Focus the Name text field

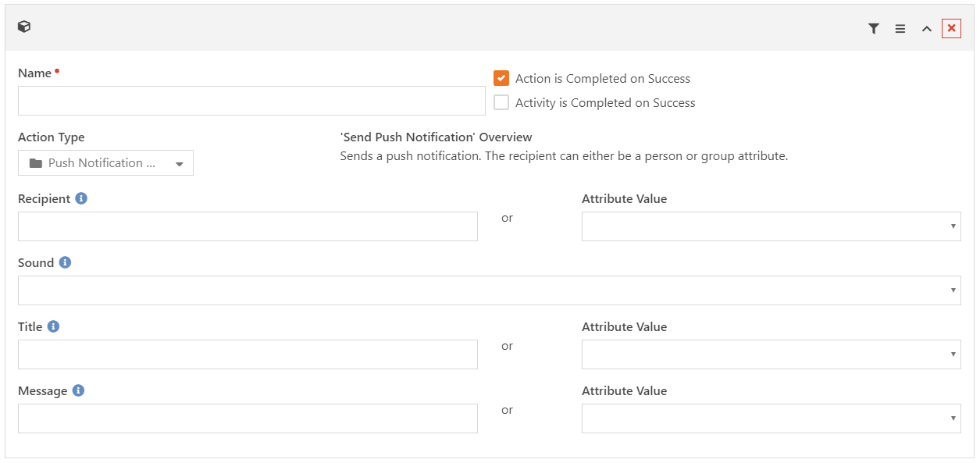pos(251,101)
